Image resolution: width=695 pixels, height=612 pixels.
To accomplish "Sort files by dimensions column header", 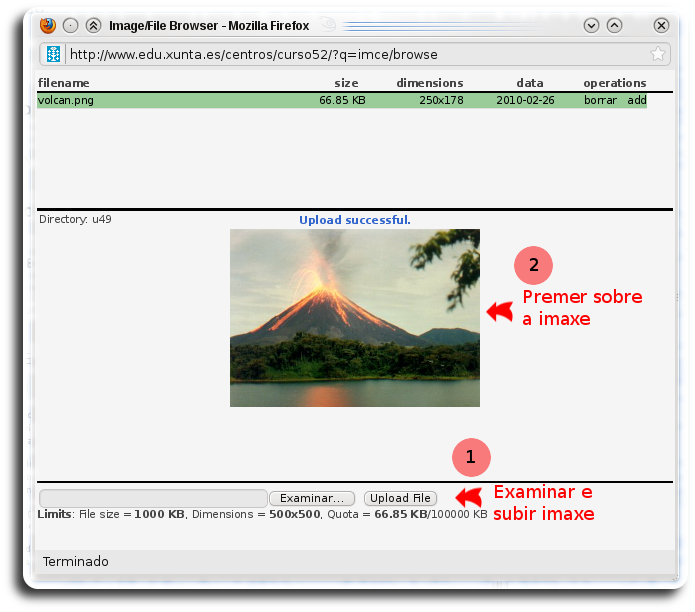I will coord(429,83).
